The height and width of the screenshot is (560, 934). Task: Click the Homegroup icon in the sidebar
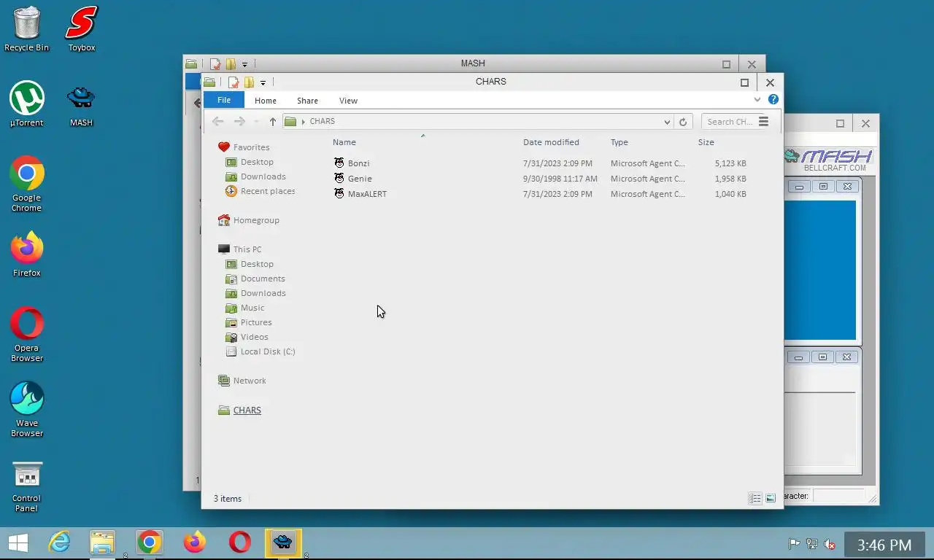pyautogui.click(x=224, y=219)
